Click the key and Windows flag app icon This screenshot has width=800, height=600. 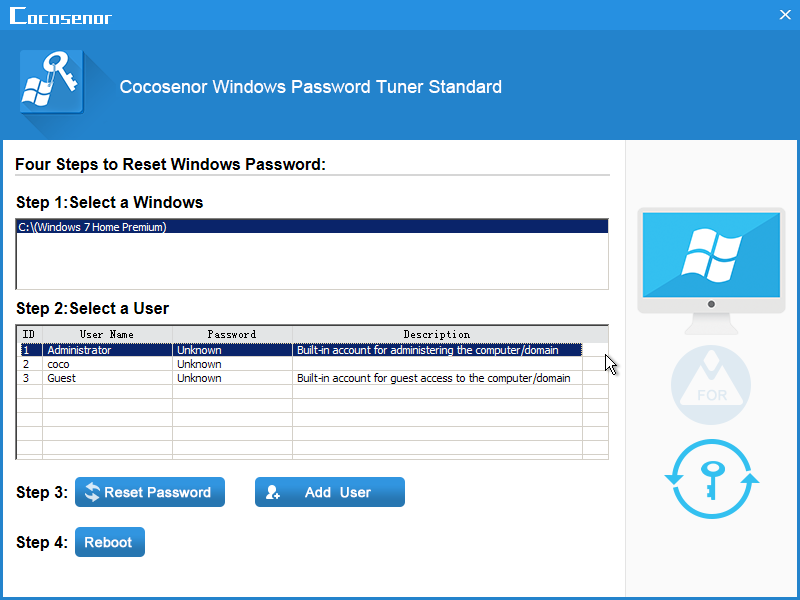(52, 82)
